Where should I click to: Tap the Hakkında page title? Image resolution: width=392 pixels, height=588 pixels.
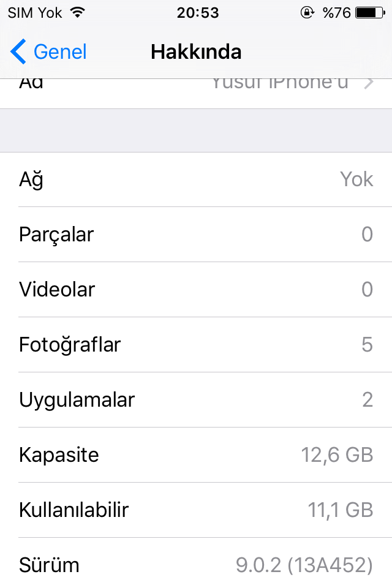click(x=196, y=51)
